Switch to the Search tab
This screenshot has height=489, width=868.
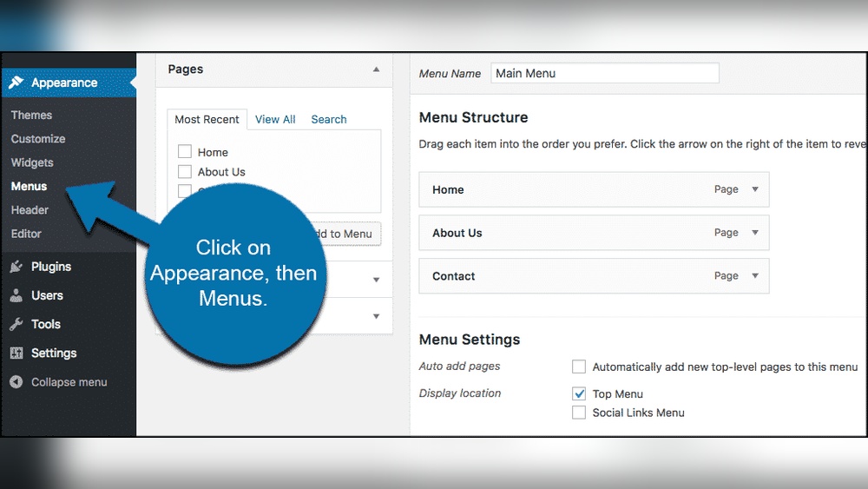[329, 119]
